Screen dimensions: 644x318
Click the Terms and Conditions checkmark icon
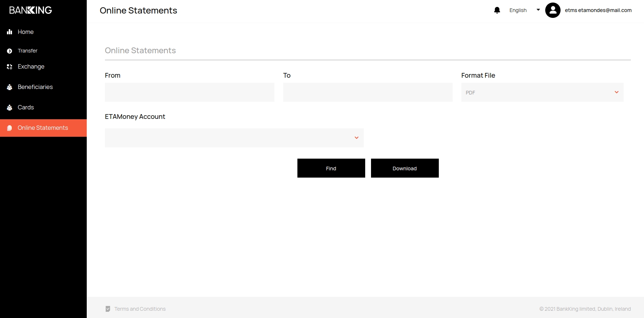click(108, 309)
